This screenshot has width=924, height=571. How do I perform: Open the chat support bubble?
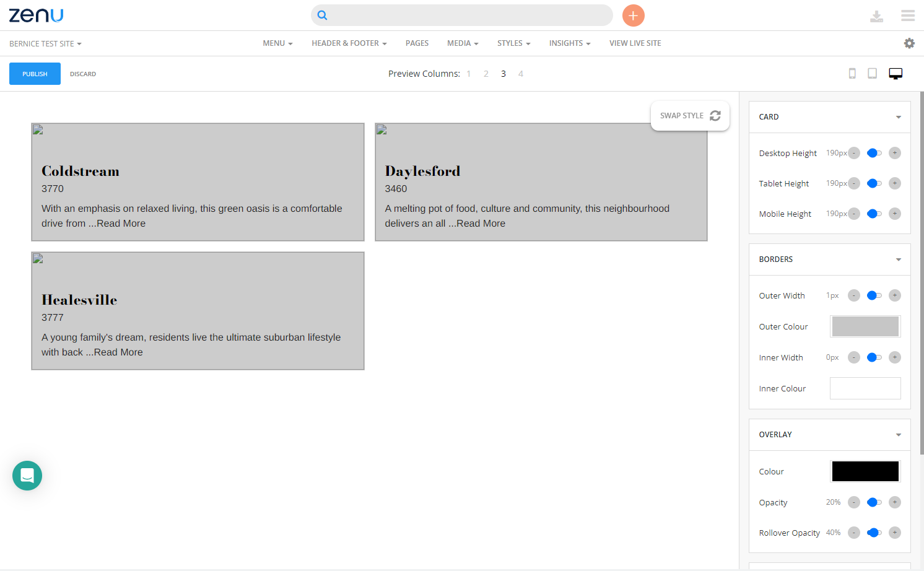(27, 476)
